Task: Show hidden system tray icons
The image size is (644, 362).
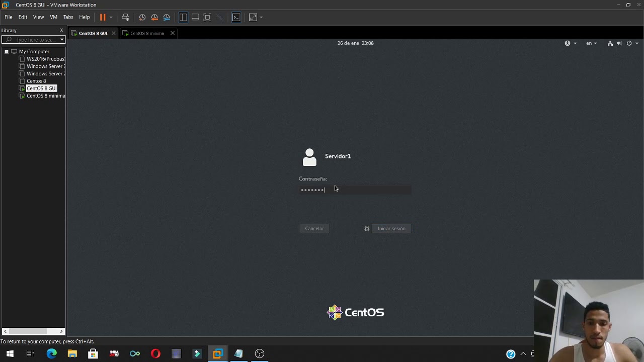Action: coord(523,354)
